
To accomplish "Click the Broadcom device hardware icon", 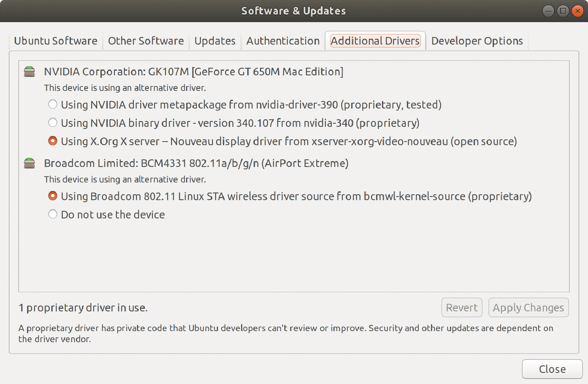I will (29, 163).
